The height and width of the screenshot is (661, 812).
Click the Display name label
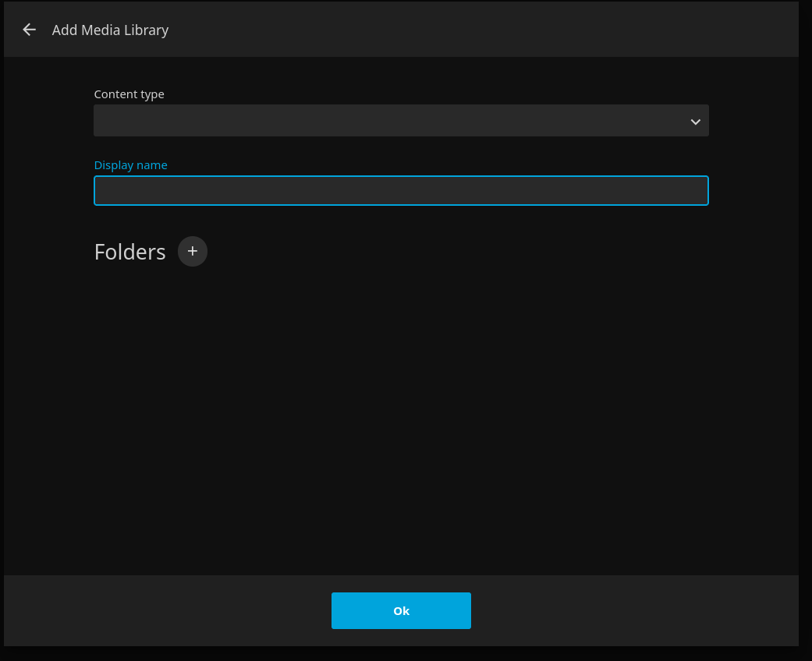click(x=130, y=165)
